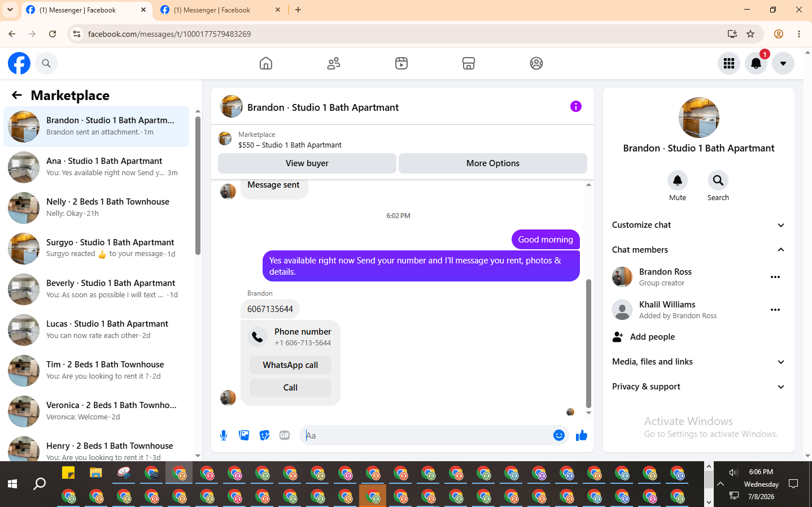
Task: Expand Media, files and links section
Action: [699, 362]
